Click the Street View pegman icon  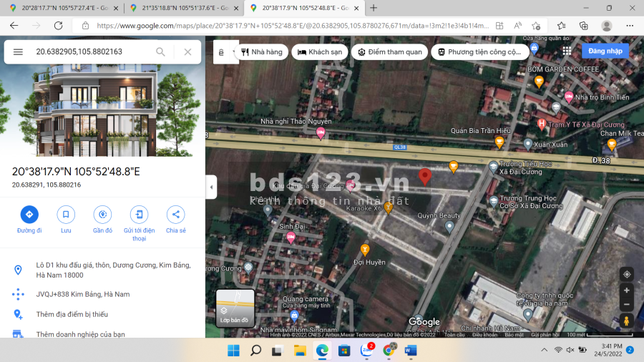(626, 321)
